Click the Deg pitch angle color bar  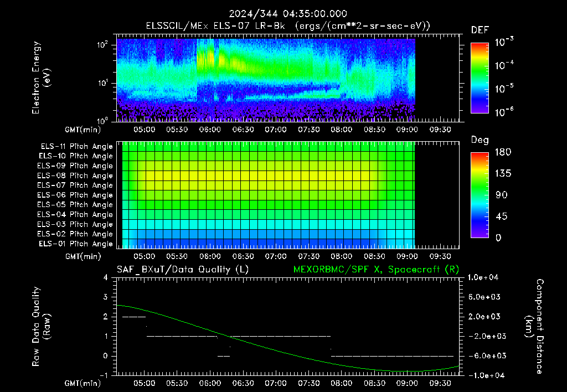(480, 195)
